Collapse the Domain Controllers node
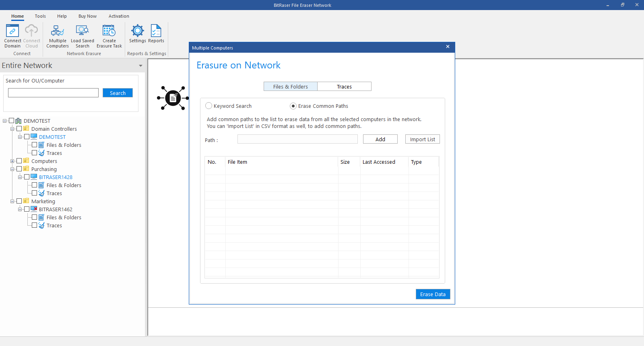This screenshot has height=346, width=644. (x=12, y=129)
